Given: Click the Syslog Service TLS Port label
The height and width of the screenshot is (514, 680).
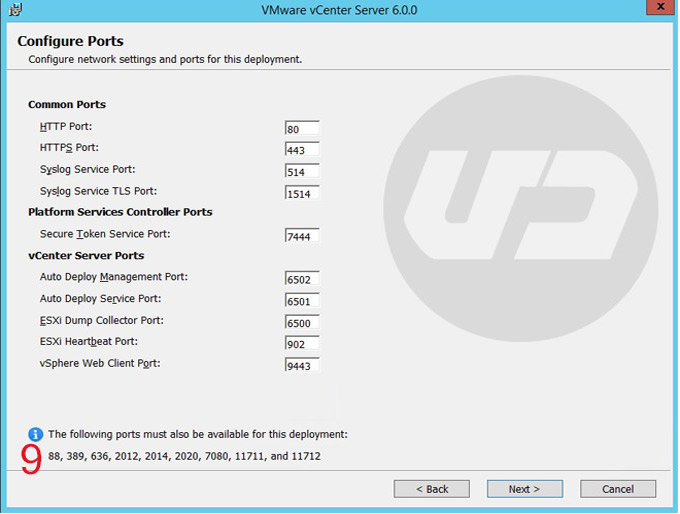Looking at the screenshot, I should point(98,191).
